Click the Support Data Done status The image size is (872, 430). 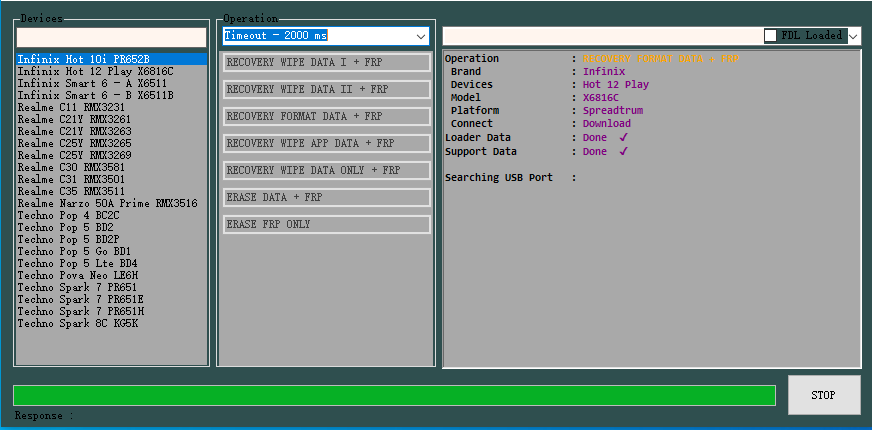pyautogui.click(x=605, y=151)
